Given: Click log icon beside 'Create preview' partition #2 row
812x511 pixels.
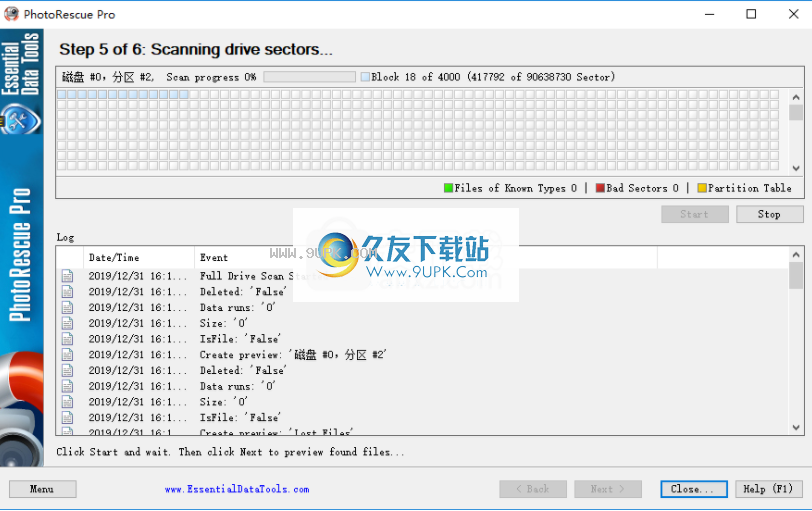Looking at the screenshot, I should coord(67,355).
